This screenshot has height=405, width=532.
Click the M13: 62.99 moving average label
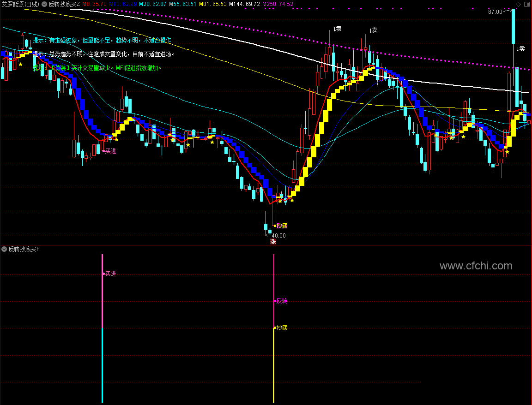pos(122,5)
